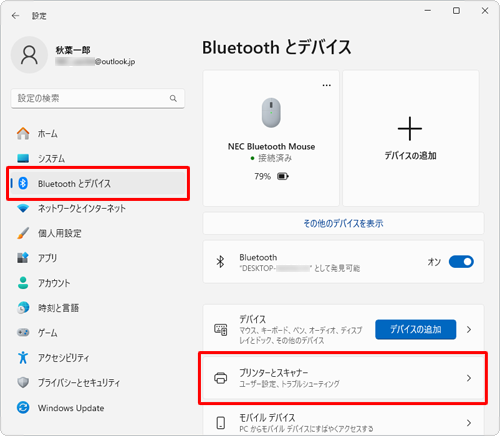Click the 秋葉一郎 account name
Image resolution: width=500 pixels, height=436 pixels.
tap(73, 50)
